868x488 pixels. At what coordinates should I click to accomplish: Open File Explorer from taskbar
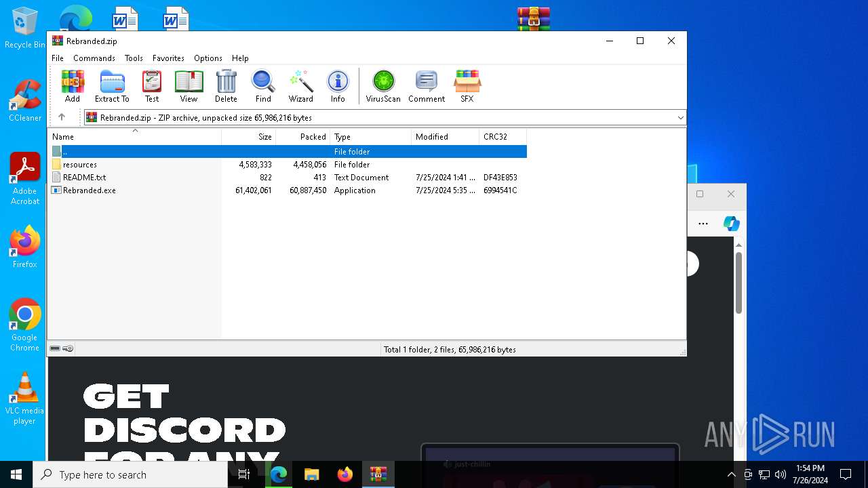[312, 474]
